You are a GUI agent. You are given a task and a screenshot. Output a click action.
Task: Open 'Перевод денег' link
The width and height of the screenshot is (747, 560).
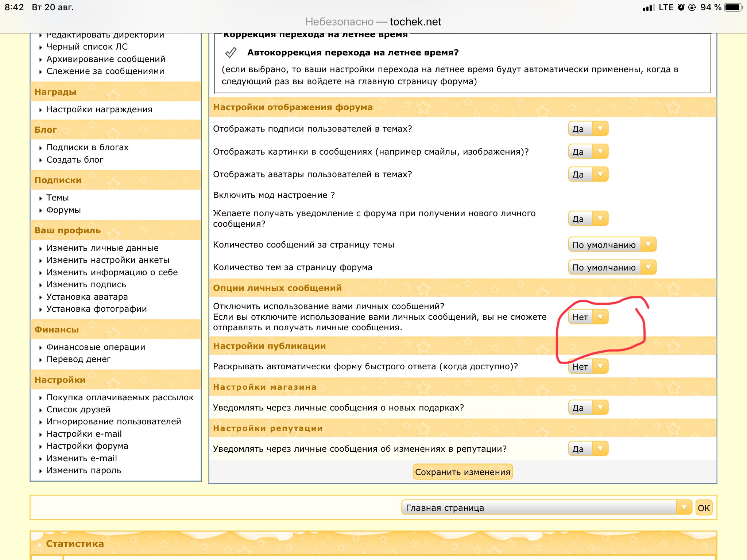(78, 359)
